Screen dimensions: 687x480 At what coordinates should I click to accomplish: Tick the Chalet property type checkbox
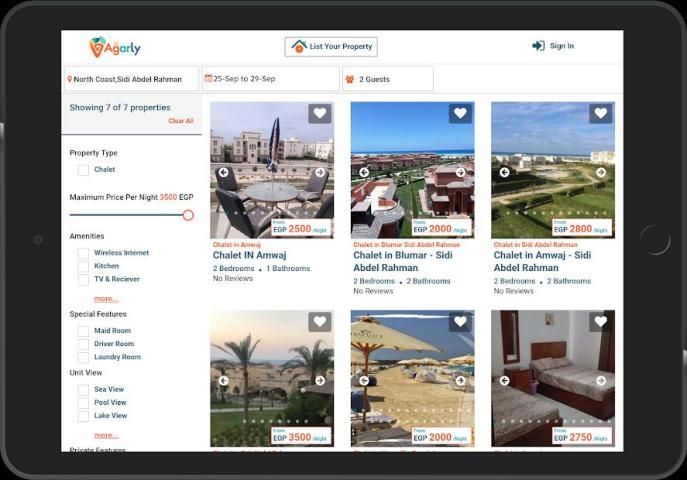83,170
